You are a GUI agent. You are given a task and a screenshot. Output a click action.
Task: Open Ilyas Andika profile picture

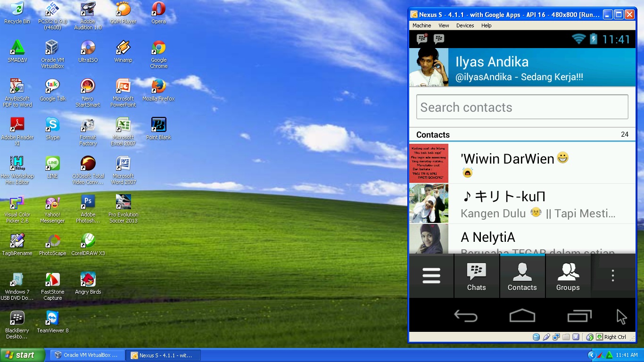429,67
